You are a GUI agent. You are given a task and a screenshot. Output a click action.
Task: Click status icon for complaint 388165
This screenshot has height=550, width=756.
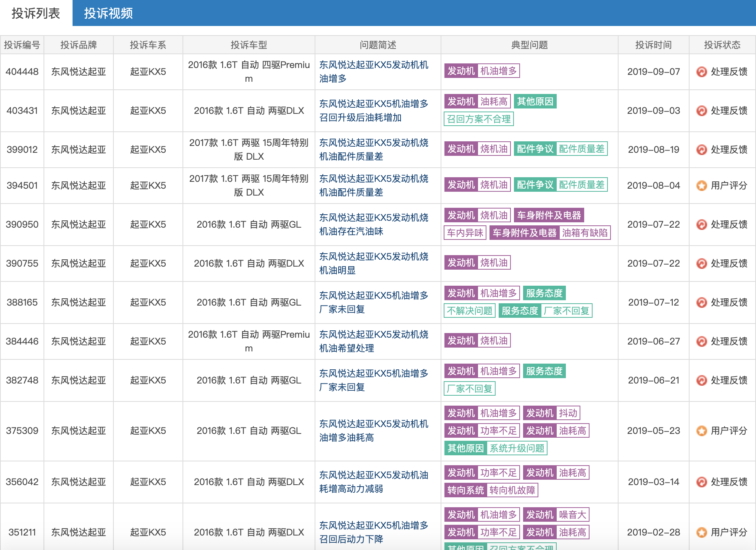(x=701, y=302)
